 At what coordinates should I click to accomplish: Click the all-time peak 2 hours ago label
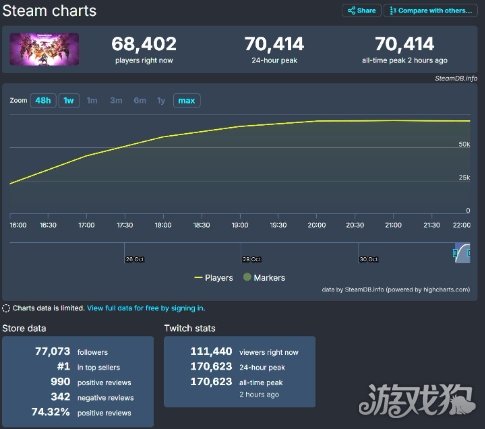(405, 60)
